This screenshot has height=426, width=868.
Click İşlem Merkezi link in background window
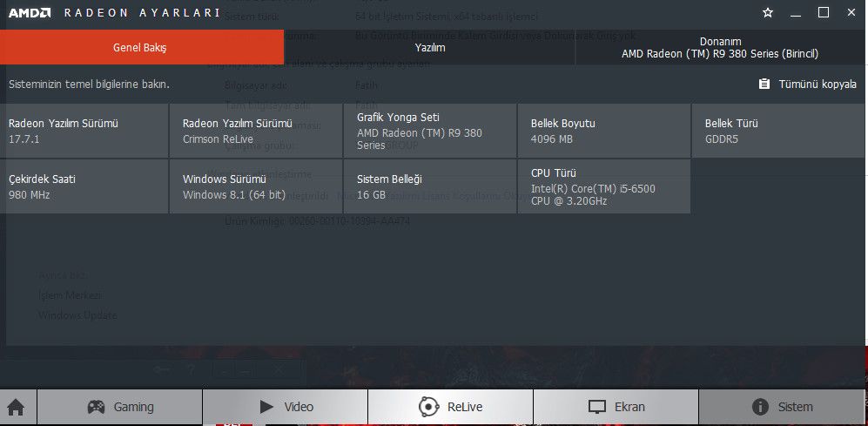tap(70, 295)
